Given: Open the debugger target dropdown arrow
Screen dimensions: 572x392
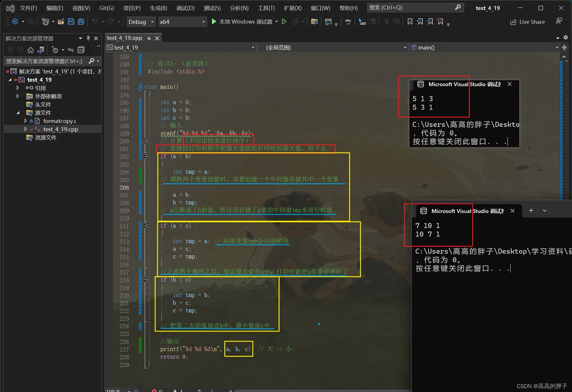Looking at the screenshot, I should click(277, 22).
